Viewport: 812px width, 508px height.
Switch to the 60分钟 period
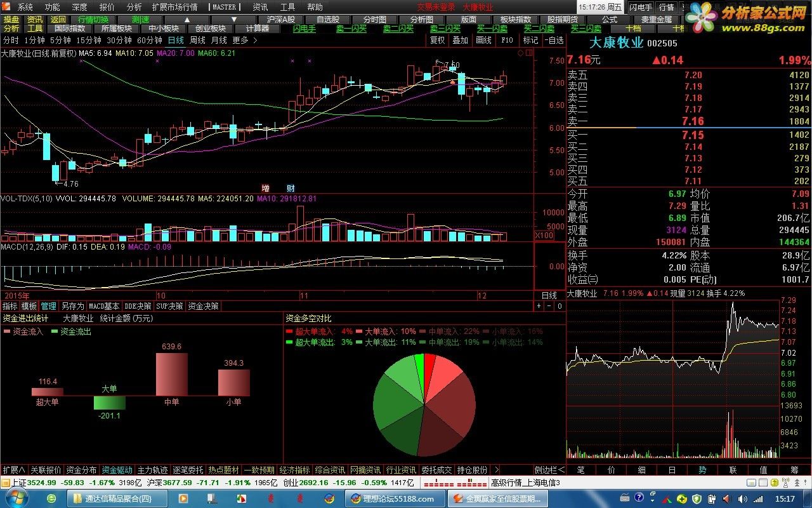pyautogui.click(x=150, y=40)
